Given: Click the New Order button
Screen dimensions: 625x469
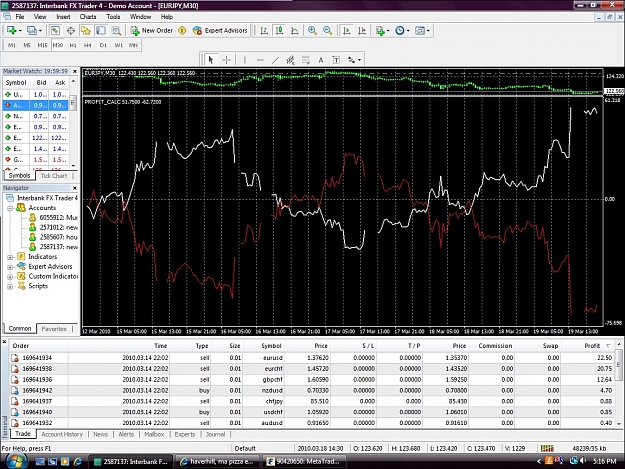Looking at the screenshot, I should [152, 31].
